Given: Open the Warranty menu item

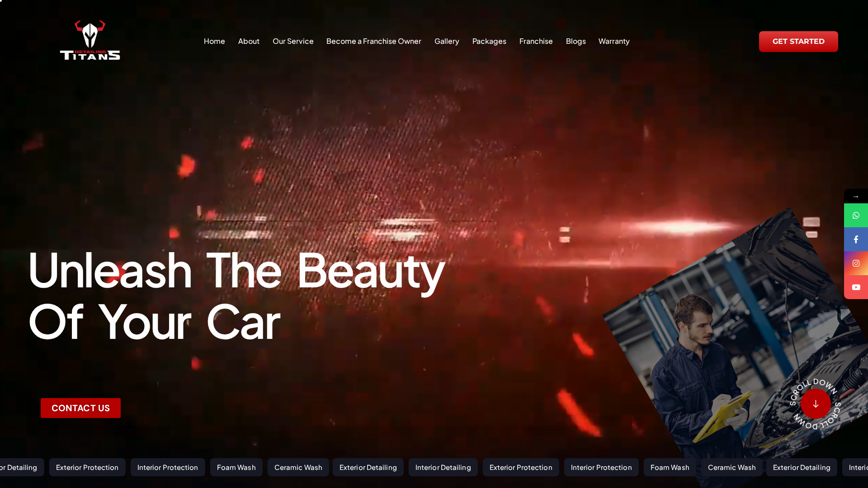Looking at the screenshot, I should (614, 41).
